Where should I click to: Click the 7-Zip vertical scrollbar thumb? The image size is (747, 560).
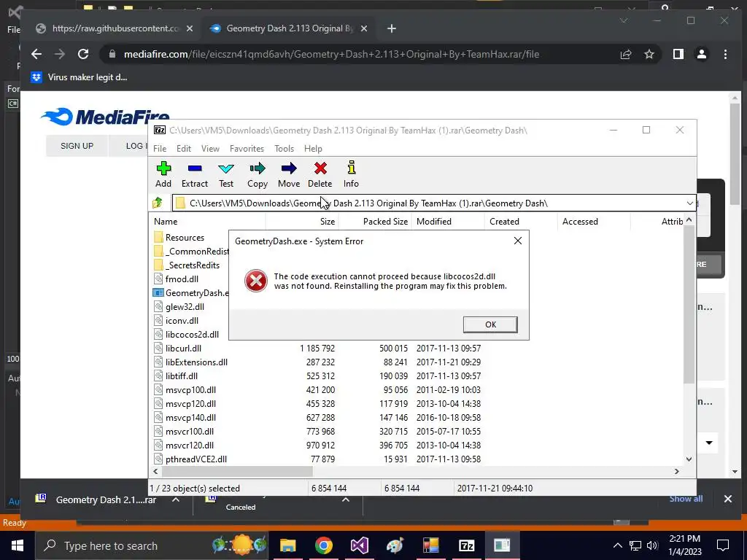(x=689, y=305)
